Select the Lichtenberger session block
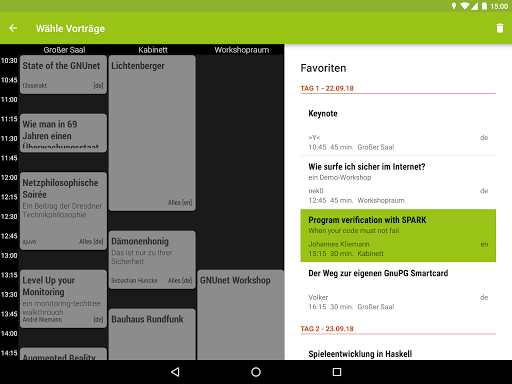Screen dimensions: 512x384 pos(152,133)
